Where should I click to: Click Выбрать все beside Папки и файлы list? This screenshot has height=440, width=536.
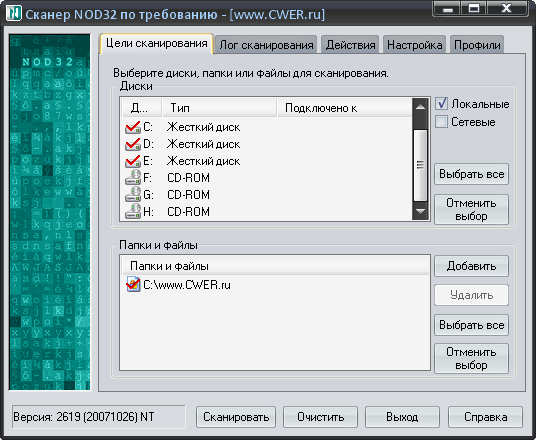pos(471,325)
